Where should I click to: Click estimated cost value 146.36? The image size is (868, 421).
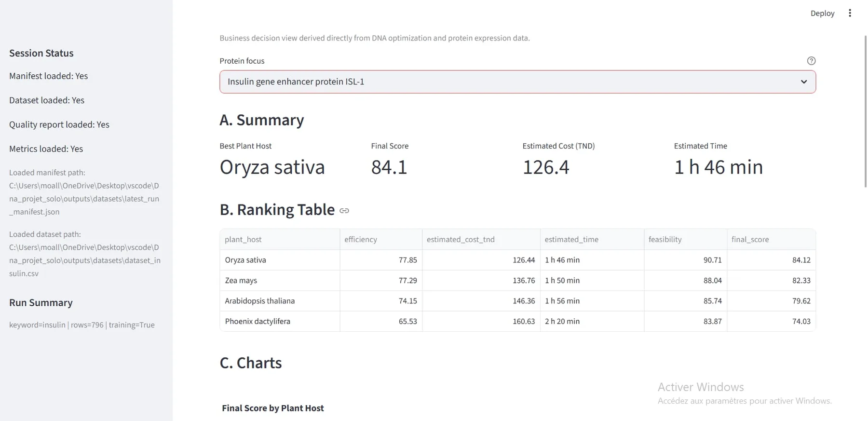tap(481, 300)
